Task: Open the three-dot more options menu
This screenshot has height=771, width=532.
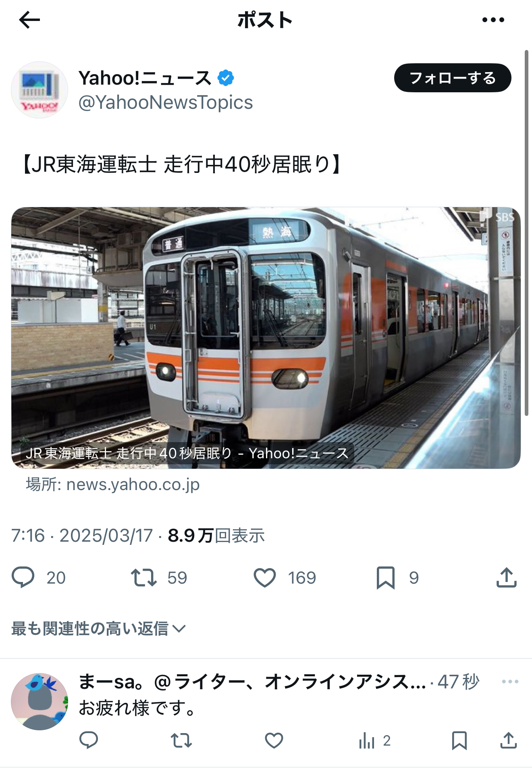Action: coord(493,20)
